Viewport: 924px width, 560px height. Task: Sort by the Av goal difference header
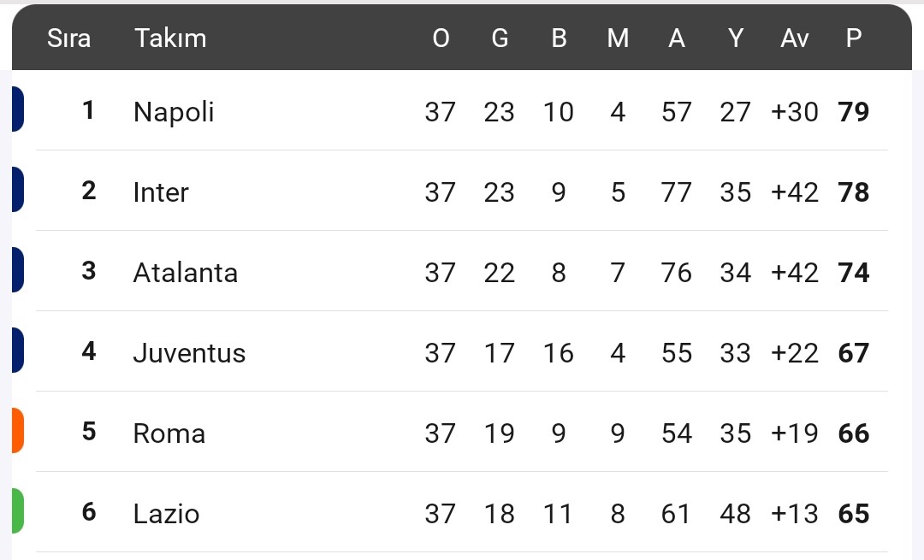pos(794,38)
